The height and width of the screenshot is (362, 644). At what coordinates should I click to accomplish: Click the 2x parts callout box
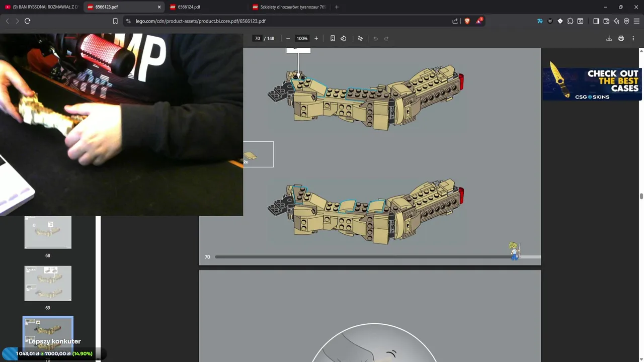point(258,154)
